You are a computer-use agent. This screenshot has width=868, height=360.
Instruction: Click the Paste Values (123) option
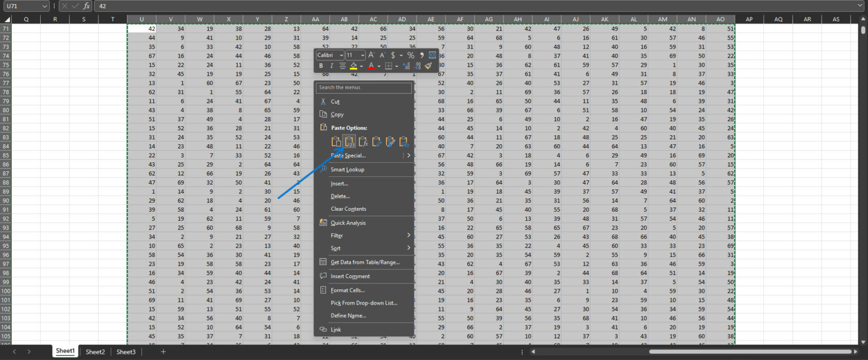(349, 142)
